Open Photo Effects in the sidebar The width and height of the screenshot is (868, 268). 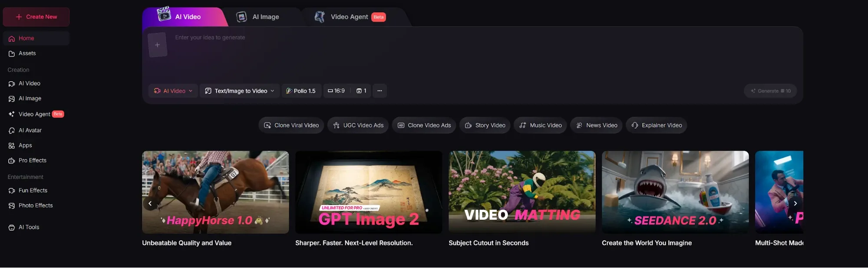pyautogui.click(x=36, y=205)
